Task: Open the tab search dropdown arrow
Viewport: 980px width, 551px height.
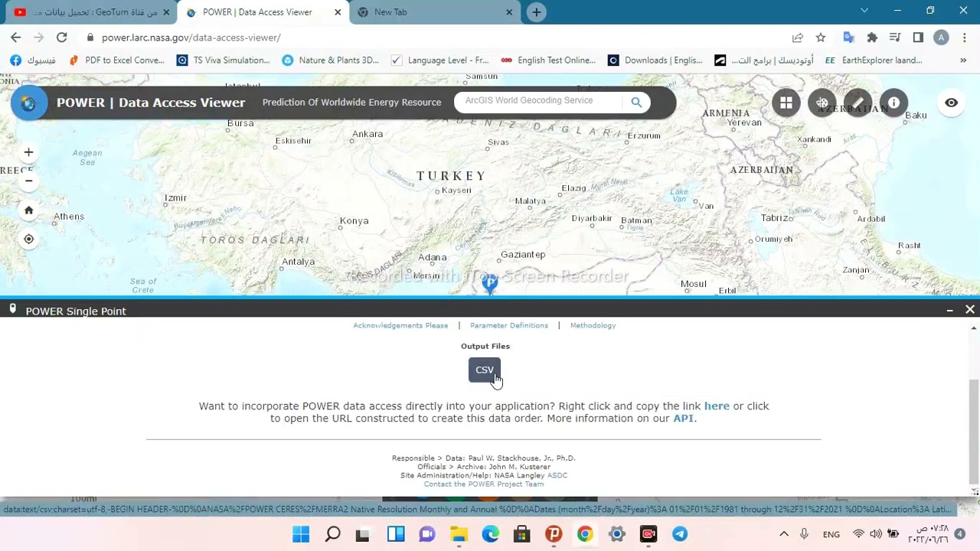Action: [x=864, y=11]
